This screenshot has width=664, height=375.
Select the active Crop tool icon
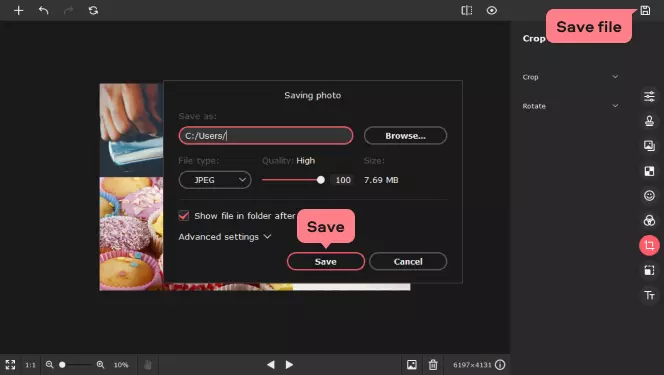649,245
